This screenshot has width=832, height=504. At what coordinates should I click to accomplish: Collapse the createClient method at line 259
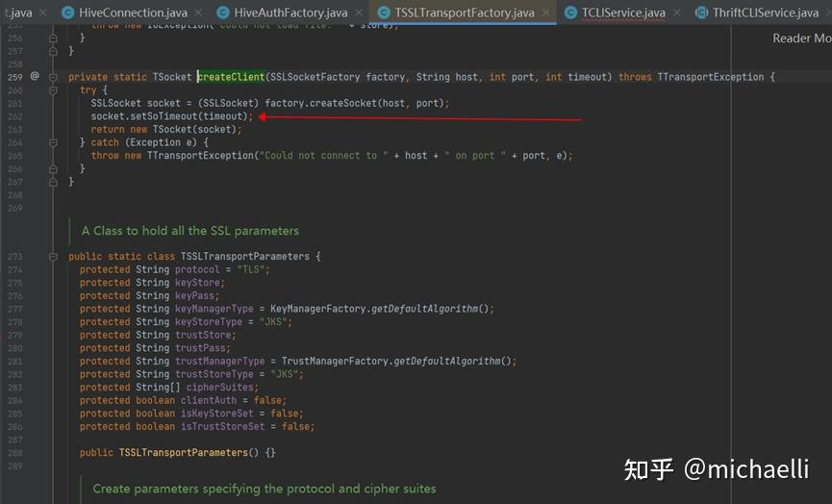pos(54,76)
